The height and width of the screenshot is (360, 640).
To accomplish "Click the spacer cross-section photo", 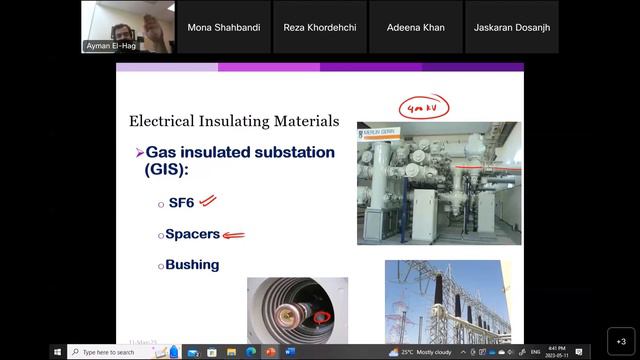I will pyautogui.click(x=298, y=311).
